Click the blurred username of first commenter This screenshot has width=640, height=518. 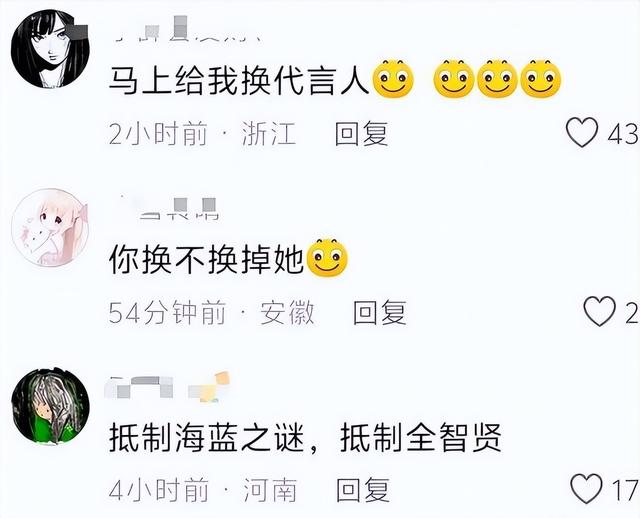click(188, 29)
